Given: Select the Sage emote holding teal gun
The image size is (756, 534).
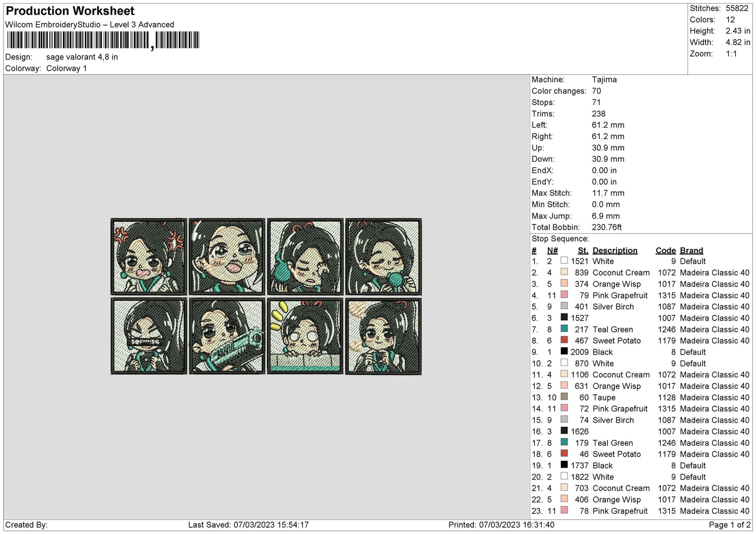Looking at the screenshot, I should tap(227, 336).
